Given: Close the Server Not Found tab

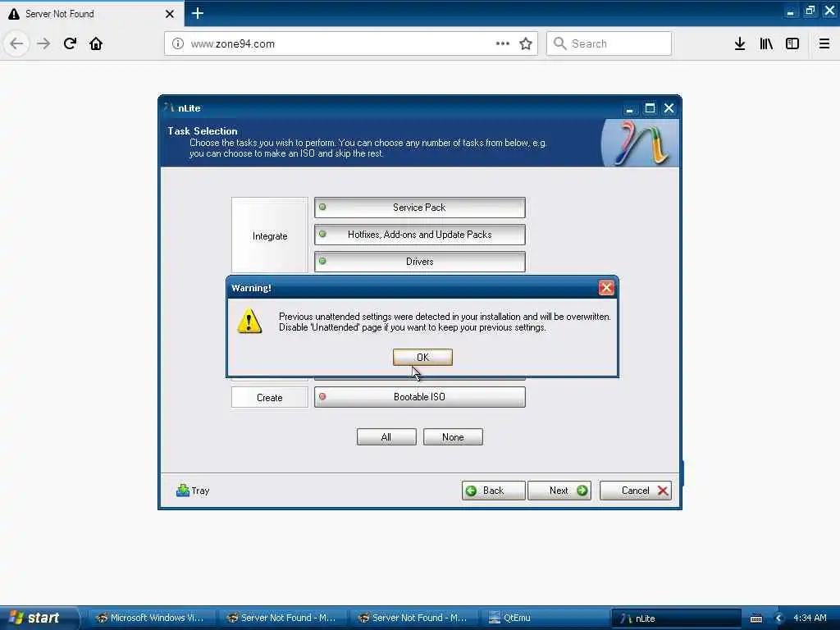Looking at the screenshot, I should 170,14.
